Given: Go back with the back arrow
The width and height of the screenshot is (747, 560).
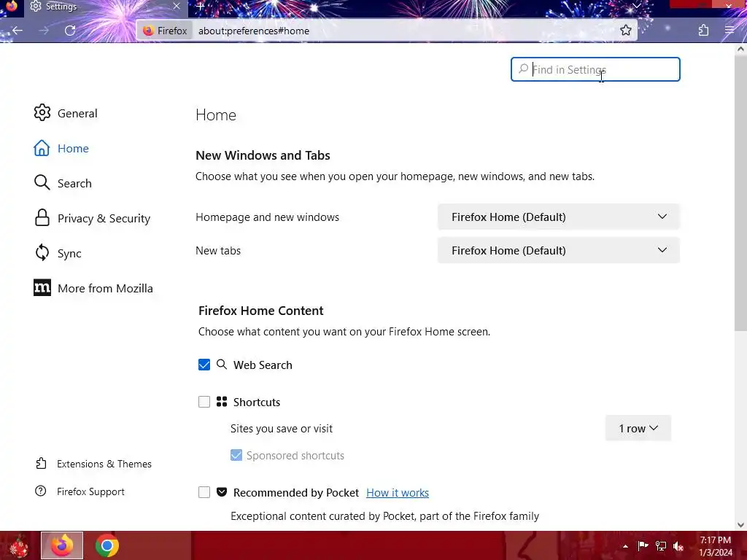Looking at the screenshot, I should 18,31.
